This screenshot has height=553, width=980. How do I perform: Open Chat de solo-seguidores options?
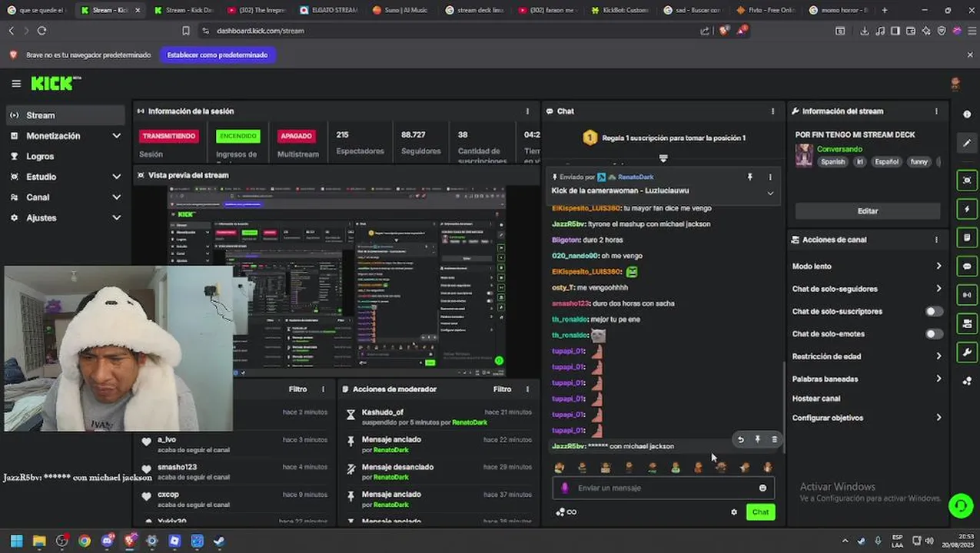(867, 289)
